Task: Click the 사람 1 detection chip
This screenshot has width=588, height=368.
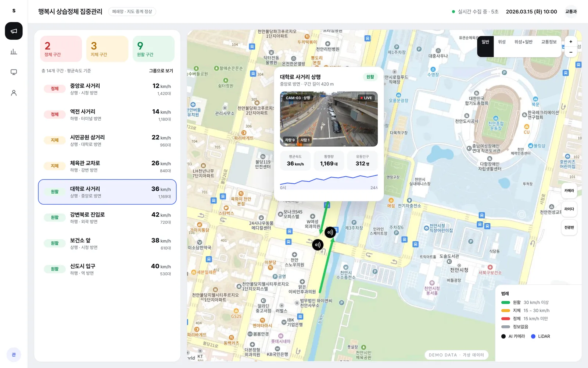Action: click(305, 140)
